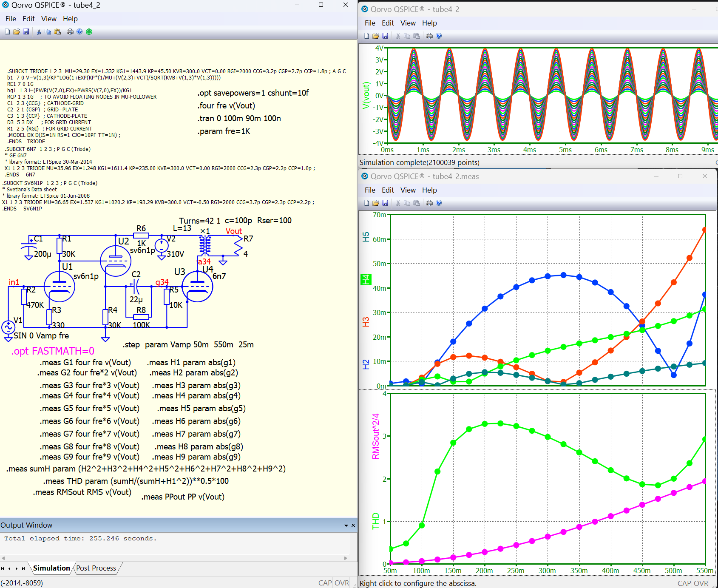Click New file icon in schematic window

[x=7, y=31]
